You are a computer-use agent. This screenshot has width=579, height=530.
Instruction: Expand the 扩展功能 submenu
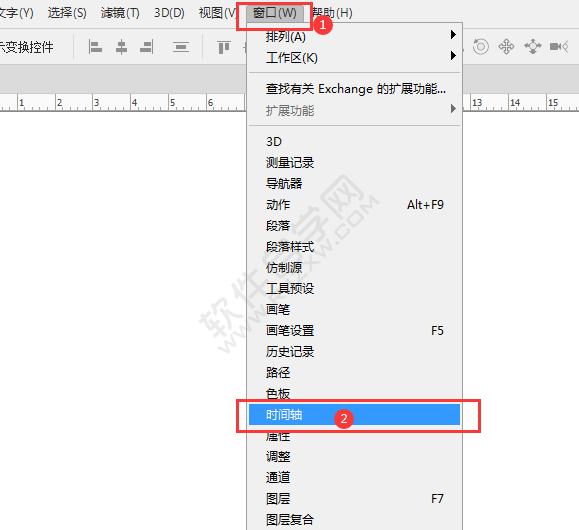354,110
